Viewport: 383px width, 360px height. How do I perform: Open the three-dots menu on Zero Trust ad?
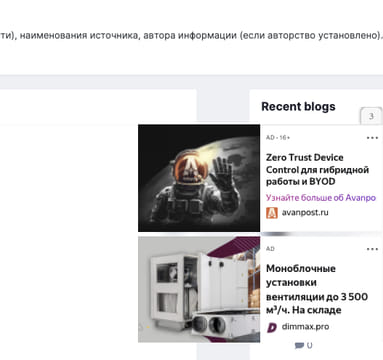pos(372,138)
